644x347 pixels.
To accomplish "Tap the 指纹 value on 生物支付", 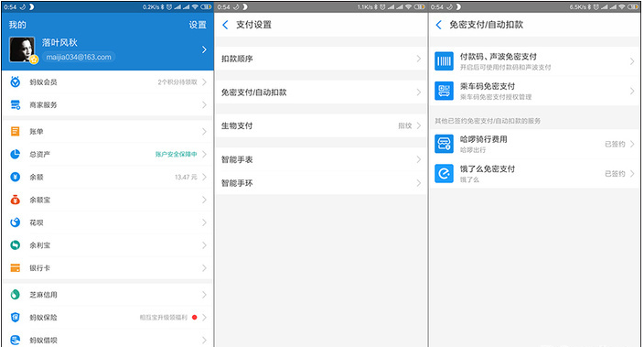I will 405,125.
